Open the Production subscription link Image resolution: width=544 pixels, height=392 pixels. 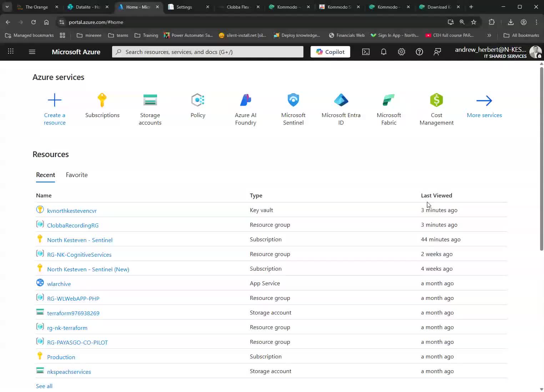[x=61, y=357]
